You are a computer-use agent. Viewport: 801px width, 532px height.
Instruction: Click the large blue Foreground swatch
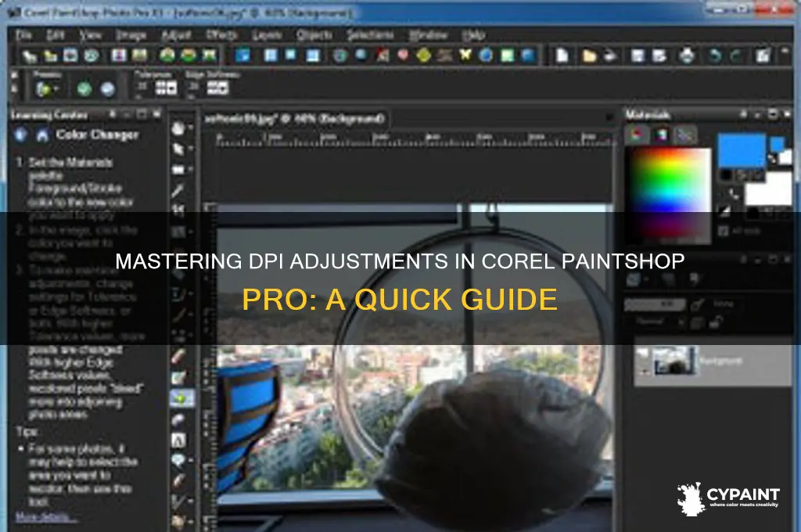[x=742, y=150]
